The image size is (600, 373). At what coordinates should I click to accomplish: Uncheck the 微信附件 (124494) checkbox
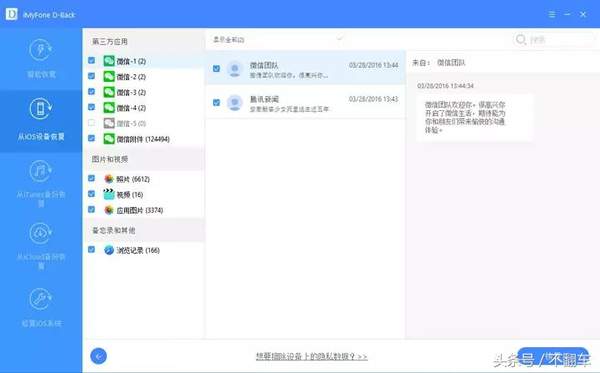91,138
